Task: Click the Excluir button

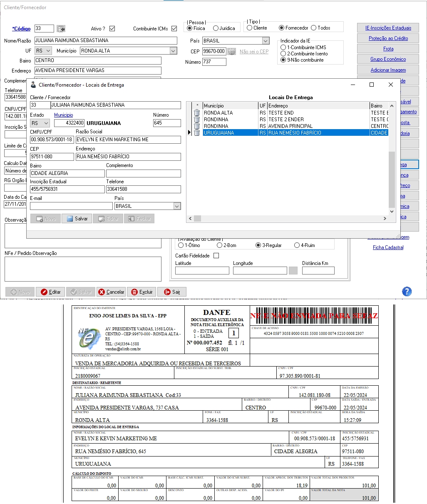Action: coord(142,292)
